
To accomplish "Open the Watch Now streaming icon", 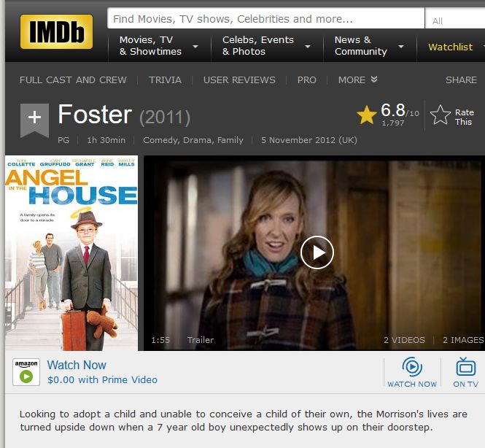I will point(412,372).
